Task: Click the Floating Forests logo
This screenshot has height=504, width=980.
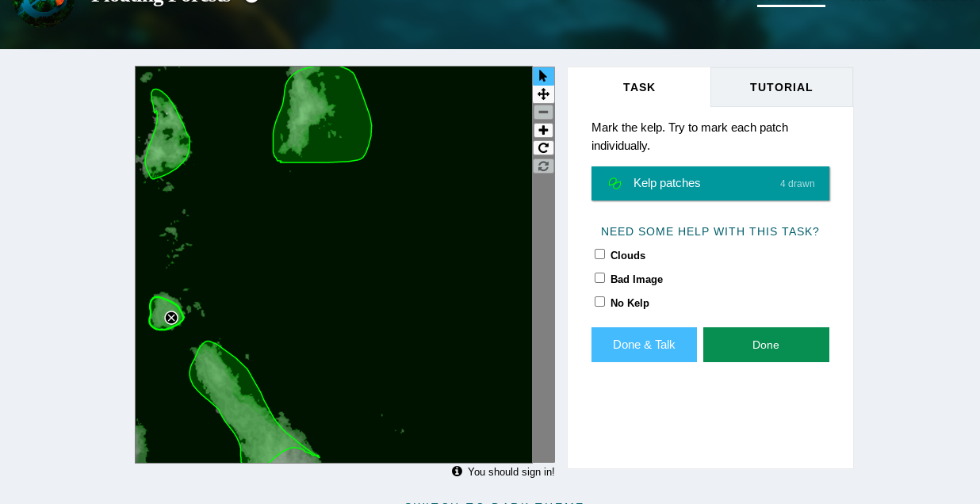Action: point(44,8)
